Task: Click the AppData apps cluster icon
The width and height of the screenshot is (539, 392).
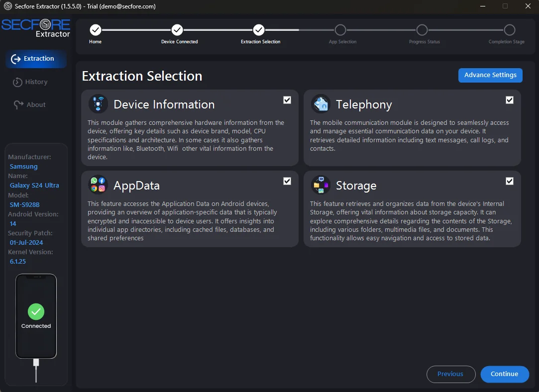Action: 98,185
